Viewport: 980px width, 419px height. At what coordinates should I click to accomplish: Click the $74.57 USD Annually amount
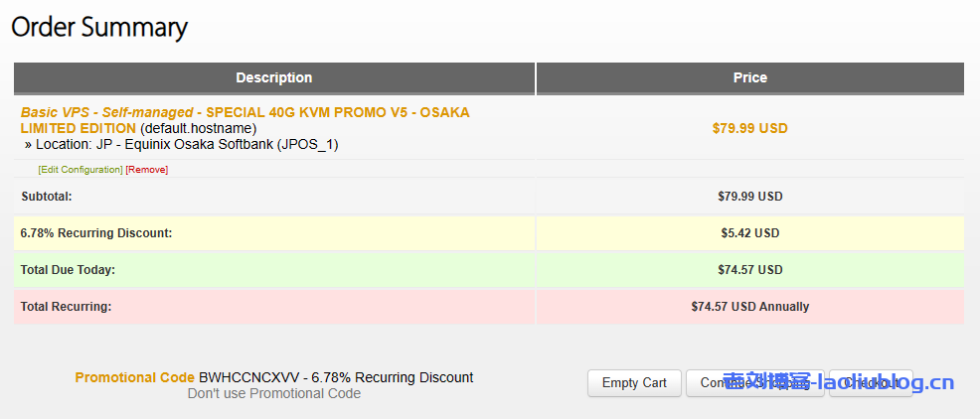click(x=749, y=307)
